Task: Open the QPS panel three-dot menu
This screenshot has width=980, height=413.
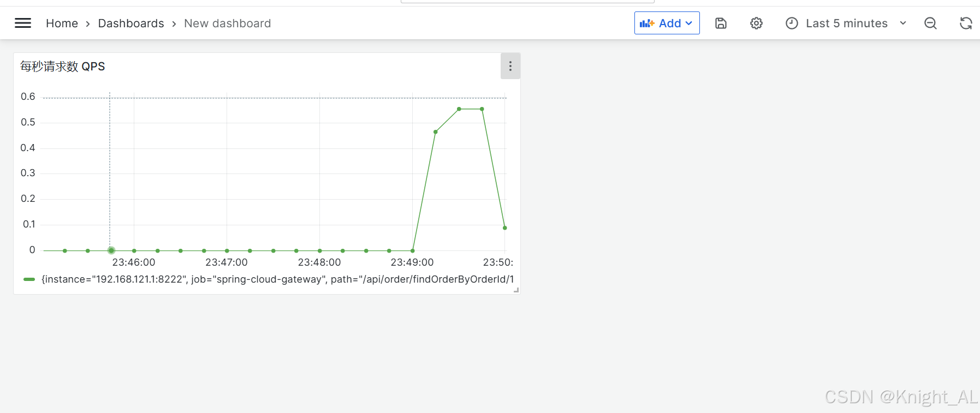Action: 510,66
